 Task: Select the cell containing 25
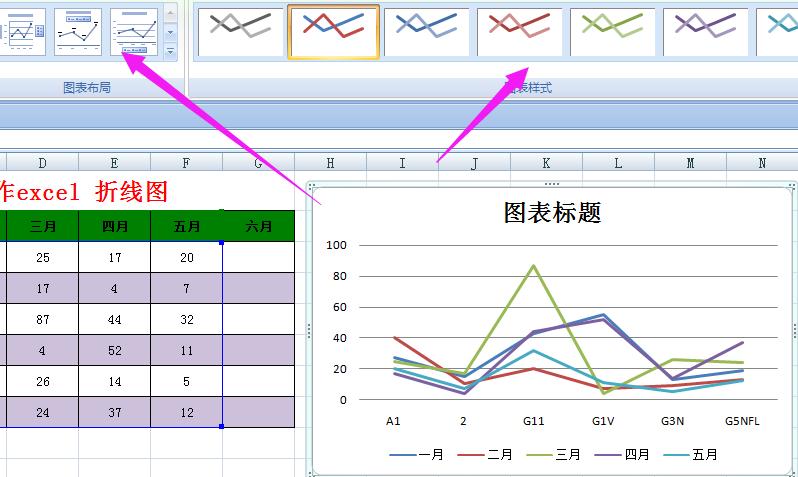point(43,258)
